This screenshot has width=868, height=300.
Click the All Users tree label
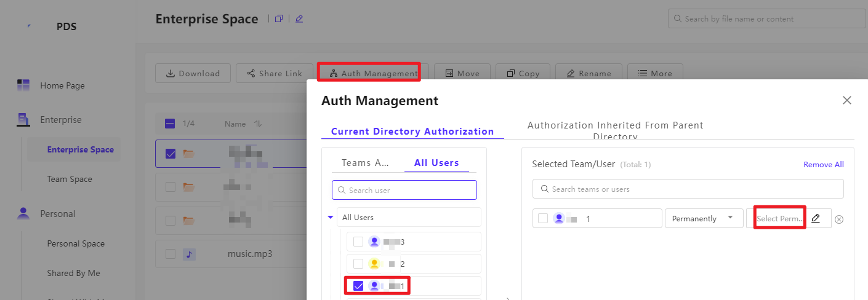(358, 217)
